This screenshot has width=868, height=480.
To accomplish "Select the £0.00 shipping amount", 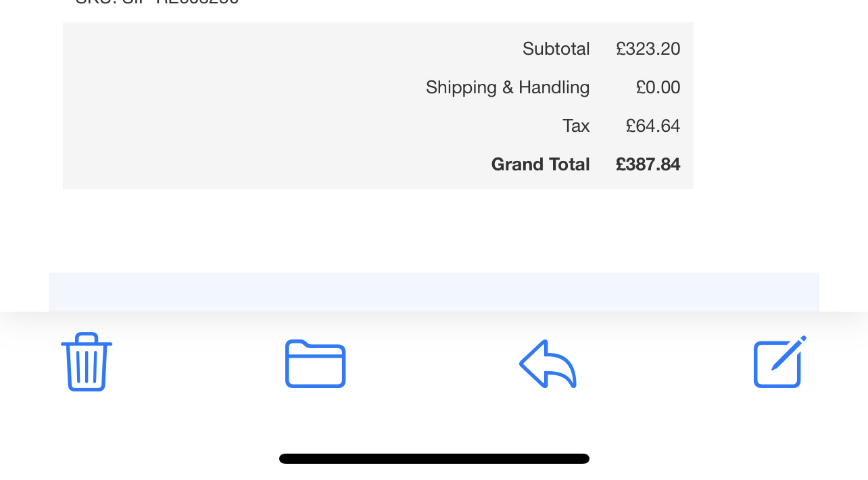I will (658, 87).
